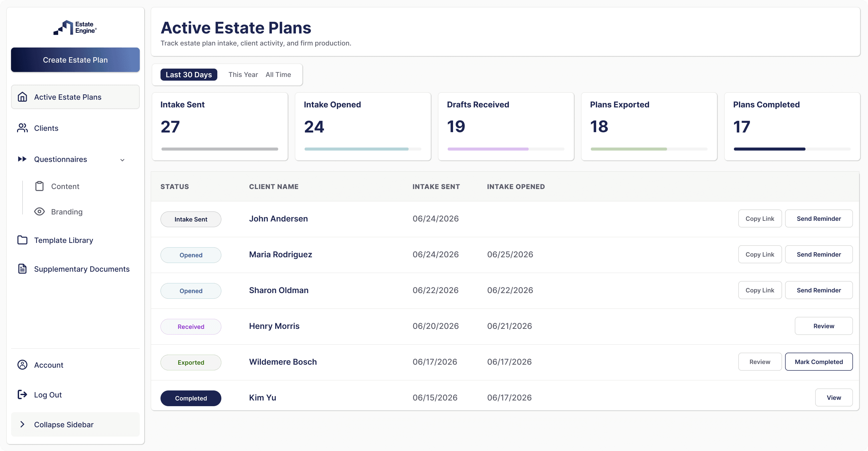Screen dimensions: 868x451
Task: Copy link for Sharon Oldman
Action: click(760, 290)
